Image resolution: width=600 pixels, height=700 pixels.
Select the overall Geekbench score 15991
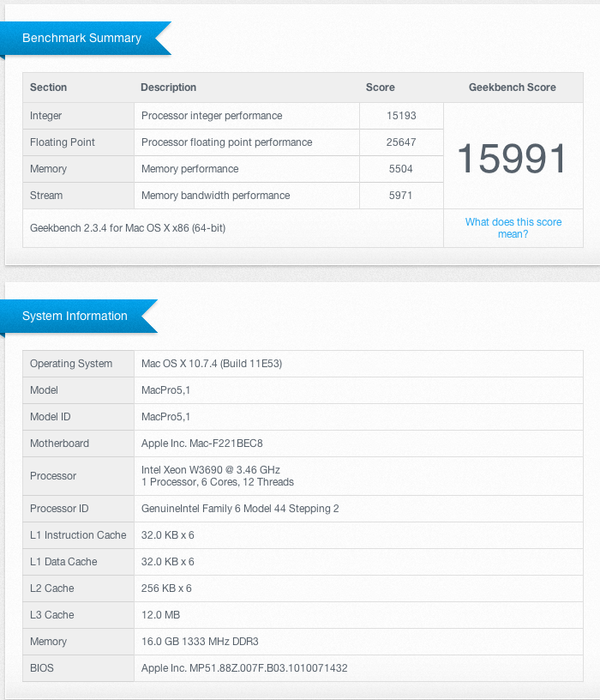[x=512, y=159]
